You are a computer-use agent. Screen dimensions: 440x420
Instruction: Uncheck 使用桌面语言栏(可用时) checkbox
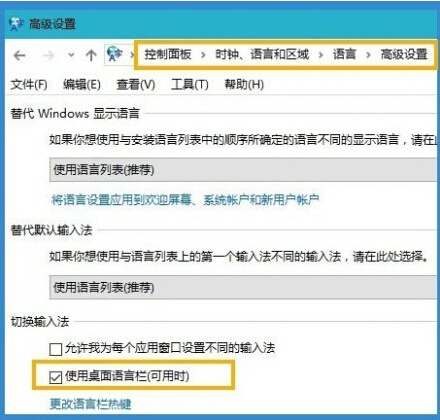pos(55,378)
